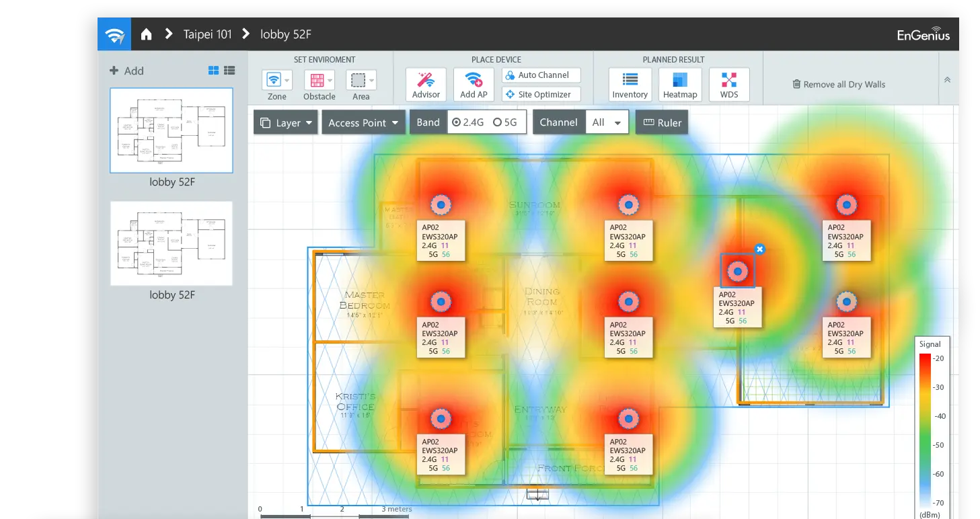Click the SET ENVIROMENT section heading
This screenshot has height=519, width=980.
point(324,60)
